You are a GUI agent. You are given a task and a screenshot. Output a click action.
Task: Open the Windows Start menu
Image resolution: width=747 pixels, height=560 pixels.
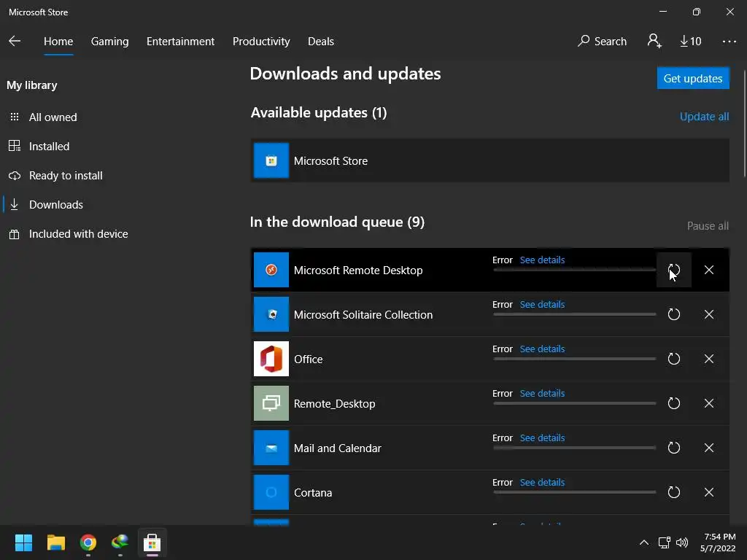(x=23, y=542)
